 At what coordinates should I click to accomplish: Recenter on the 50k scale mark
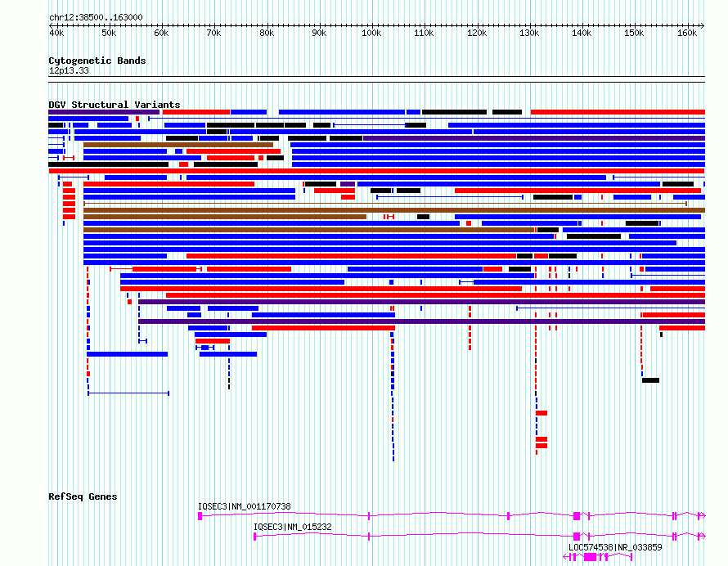pos(109,33)
